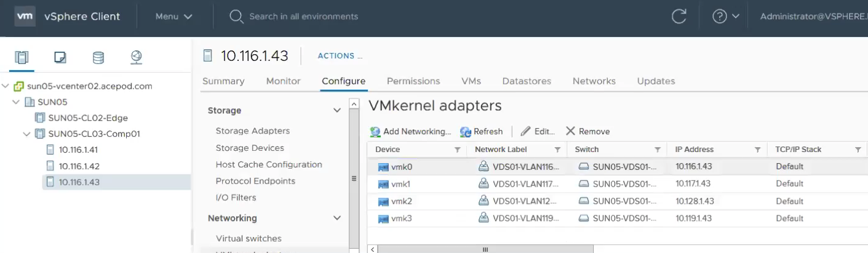
Task: Open the ACTIONS menu for host
Action: (340, 56)
